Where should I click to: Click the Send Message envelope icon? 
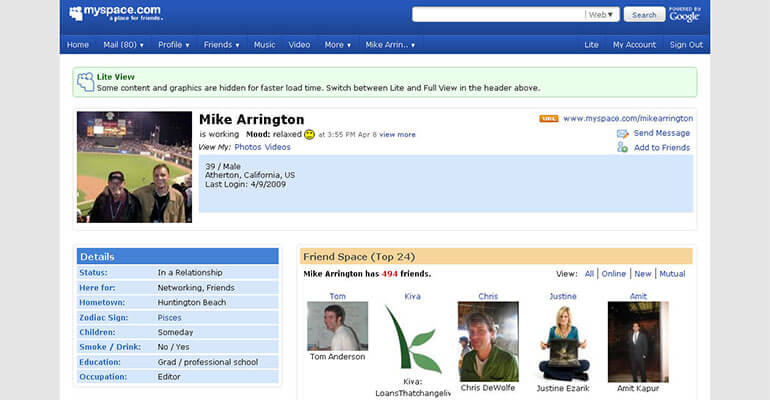623,133
